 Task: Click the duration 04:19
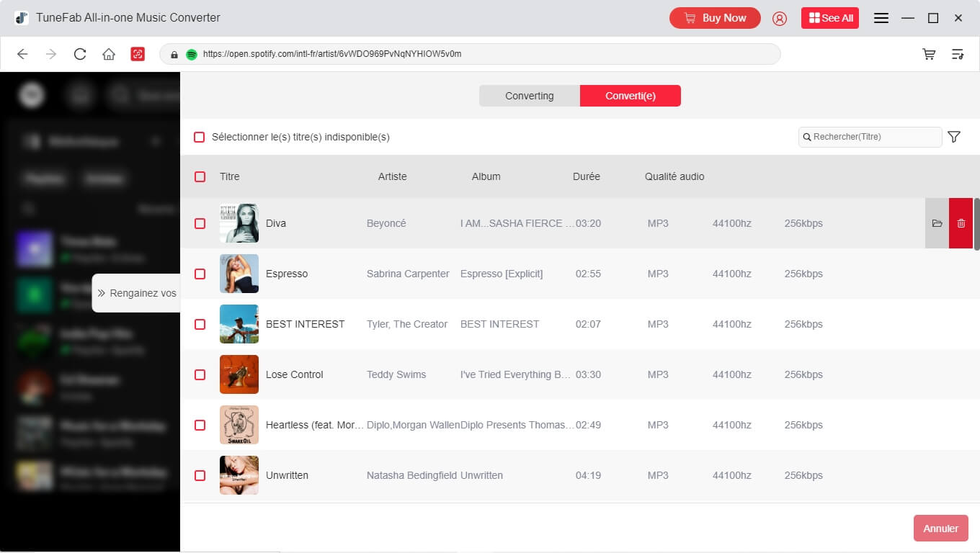click(x=588, y=475)
